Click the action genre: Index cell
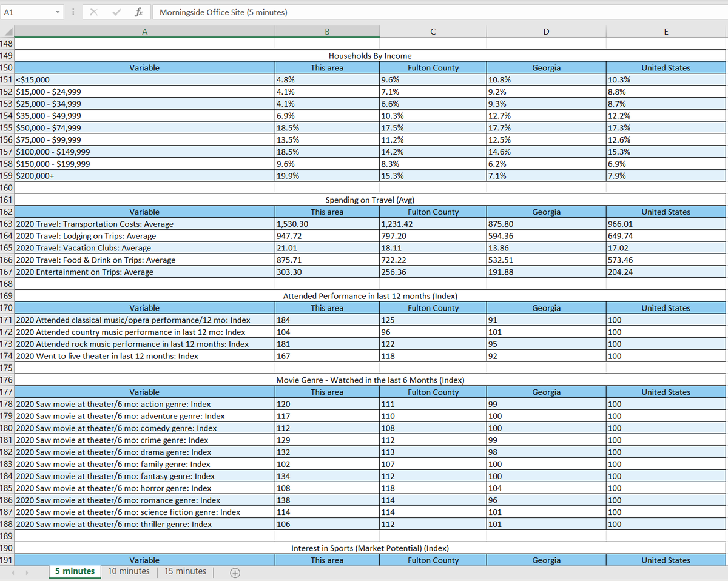The image size is (728, 581). click(144, 404)
